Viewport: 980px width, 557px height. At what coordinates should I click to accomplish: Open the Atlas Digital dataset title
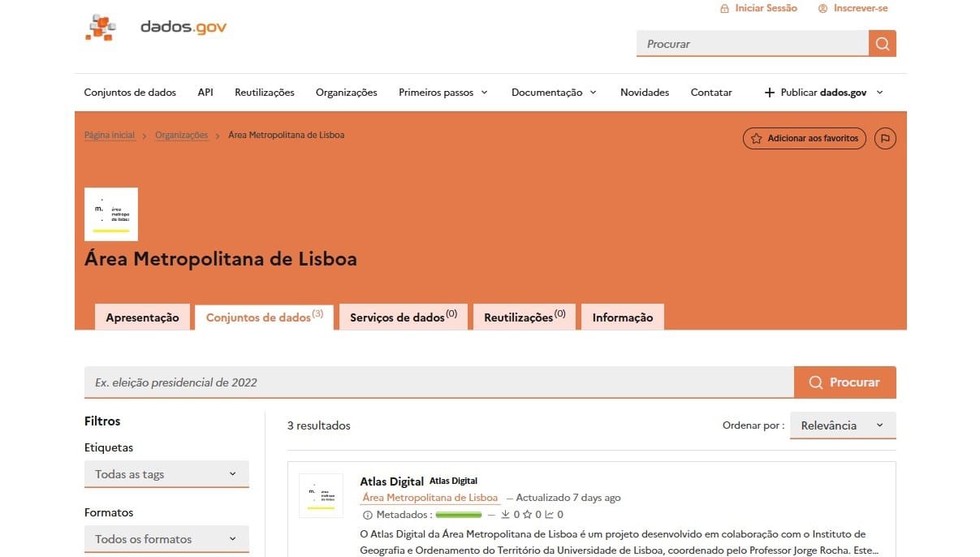392,481
